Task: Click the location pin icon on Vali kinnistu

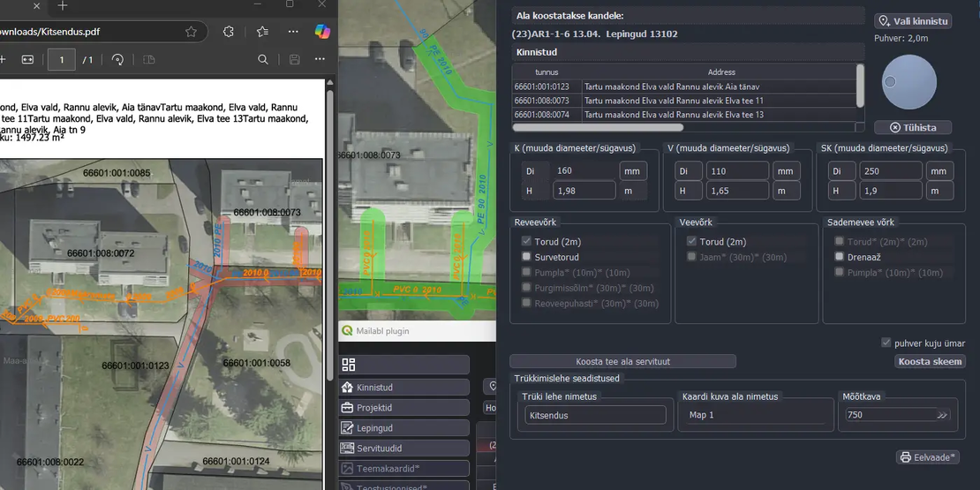Action: (884, 21)
